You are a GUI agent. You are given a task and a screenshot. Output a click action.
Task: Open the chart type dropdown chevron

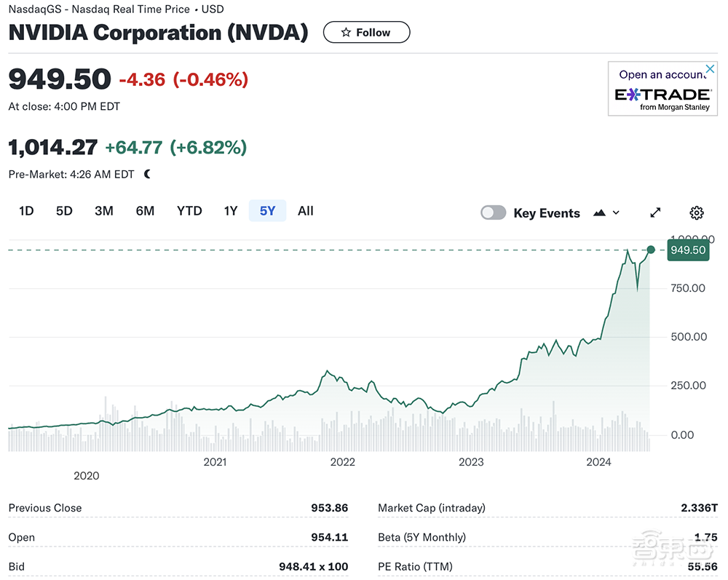pyautogui.click(x=616, y=212)
